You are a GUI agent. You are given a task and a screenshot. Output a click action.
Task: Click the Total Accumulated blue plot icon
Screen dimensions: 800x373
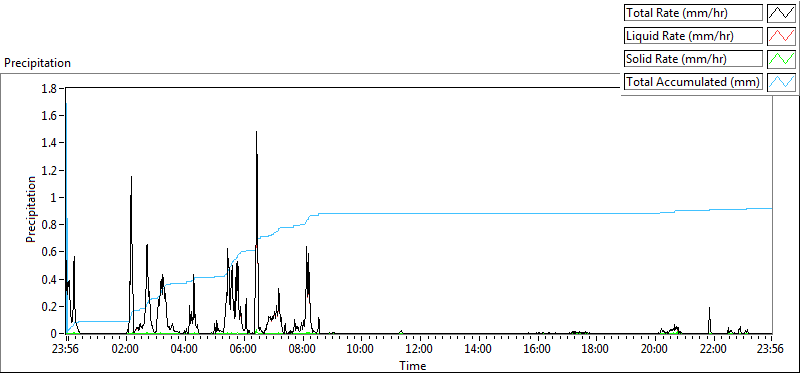[781, 82]
